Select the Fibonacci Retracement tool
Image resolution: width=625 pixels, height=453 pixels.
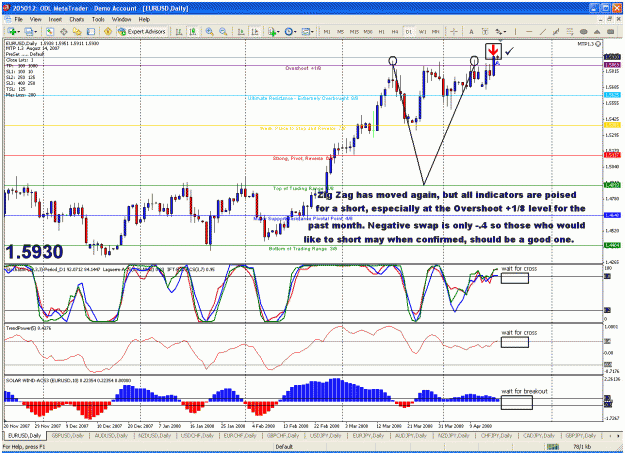[570, 32]
